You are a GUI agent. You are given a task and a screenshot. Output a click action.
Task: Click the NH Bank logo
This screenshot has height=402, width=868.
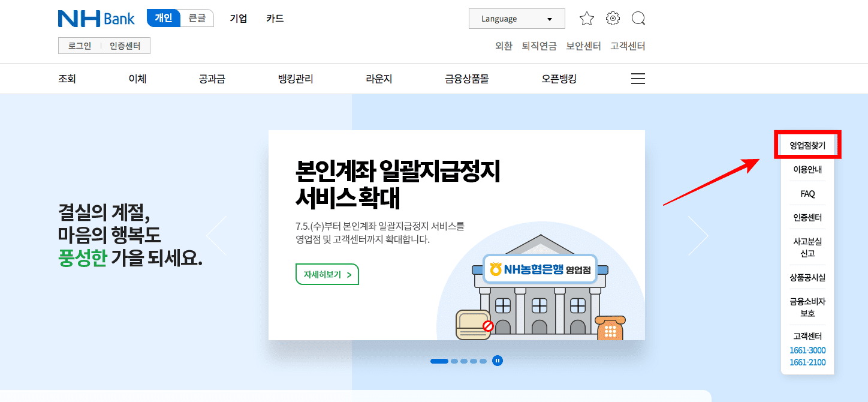click(x=96, y=19)
